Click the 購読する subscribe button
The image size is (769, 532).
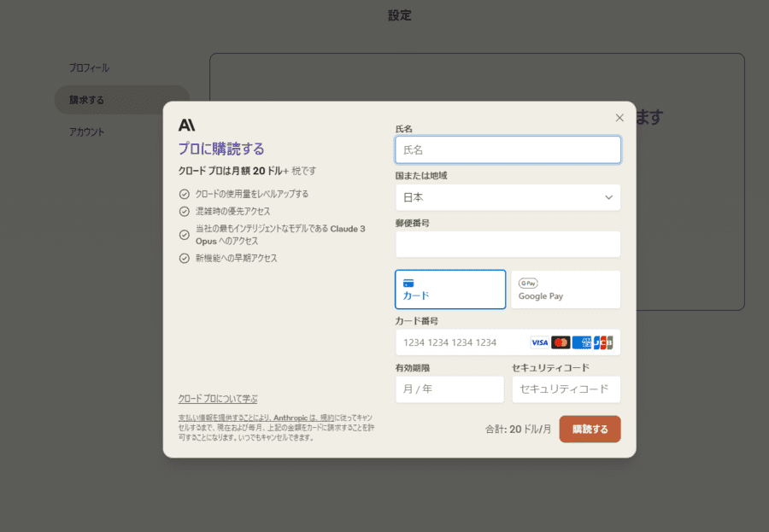[x=590, y=429]
